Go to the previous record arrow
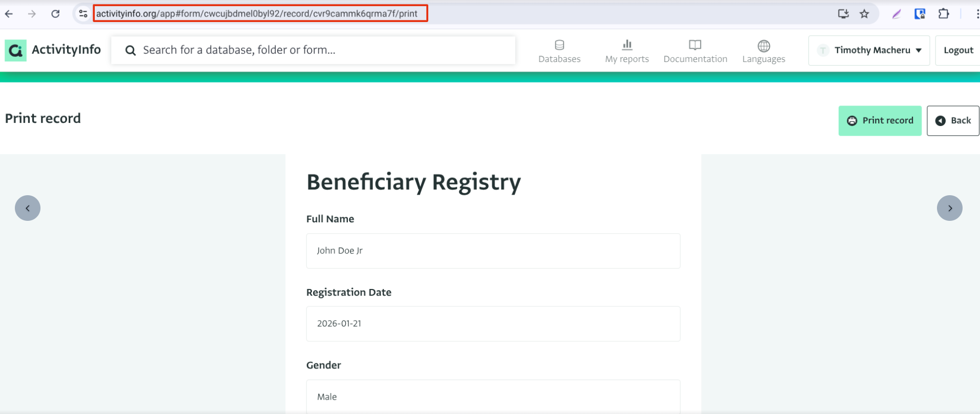The image size is (980, 414). [x=28, y=208]
